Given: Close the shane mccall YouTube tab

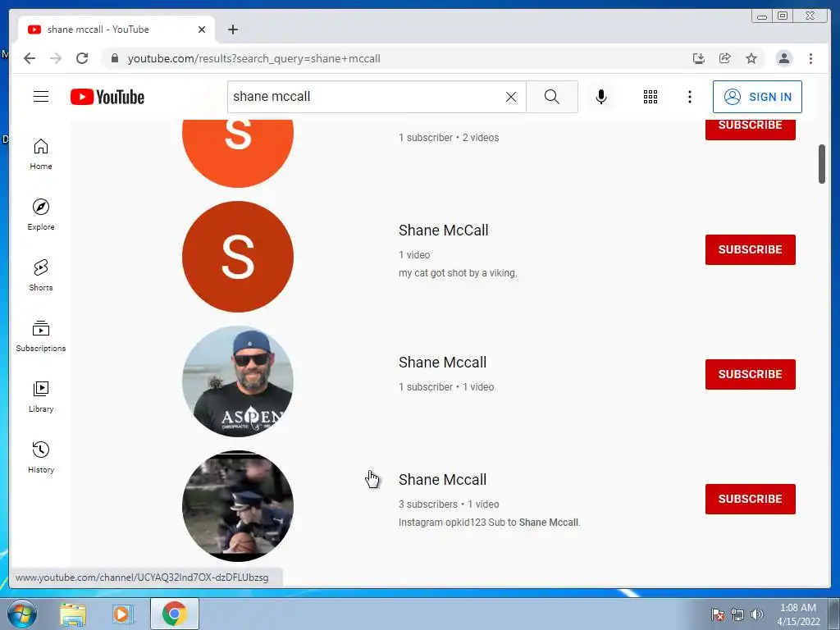Looking at the screenshot, I should pyautogui.click(x=202, y=30).
